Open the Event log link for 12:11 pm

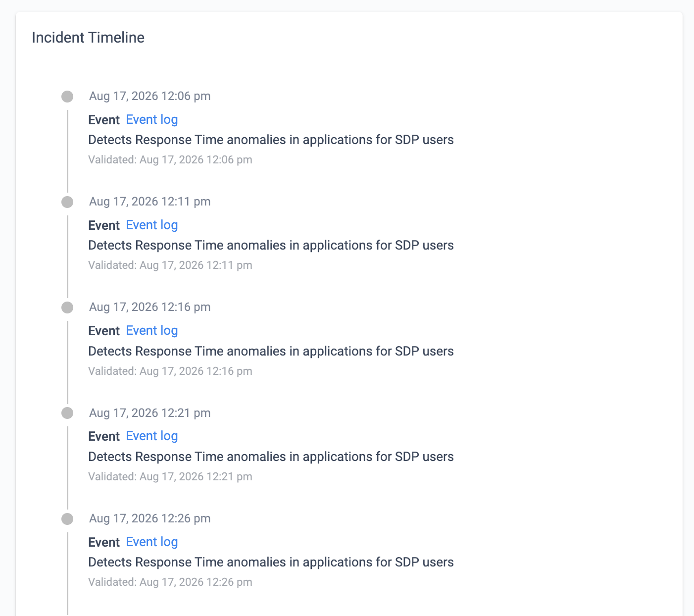point(152,225)
